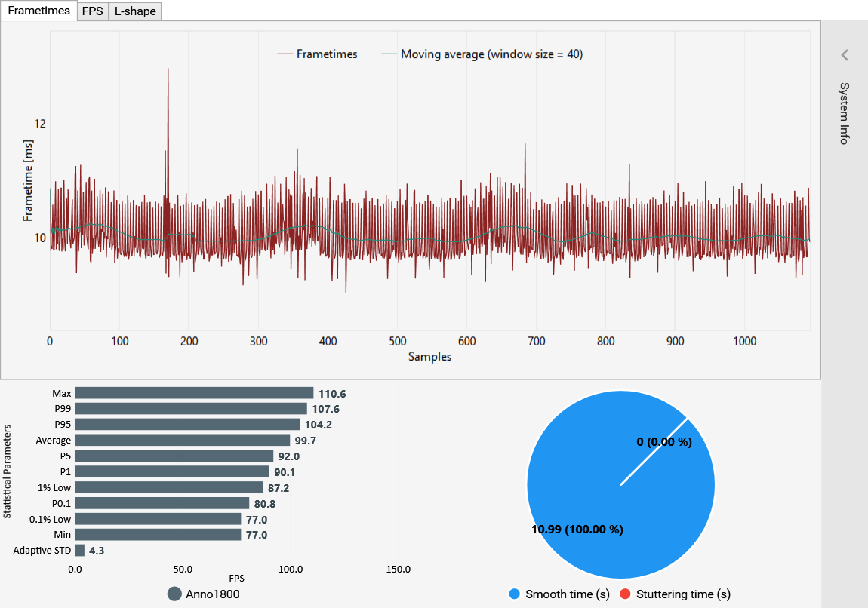The width and height of the screenshot is (868, 608).
Task: Click the 'Statistical Parameters' axis label
Action: pos(8,471)
